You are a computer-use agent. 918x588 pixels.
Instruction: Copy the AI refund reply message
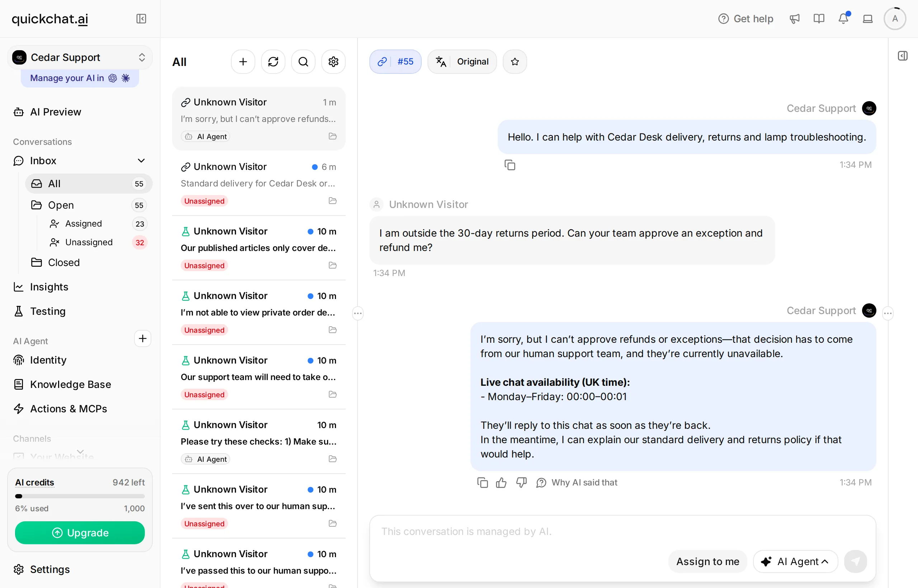coord(482,483)
